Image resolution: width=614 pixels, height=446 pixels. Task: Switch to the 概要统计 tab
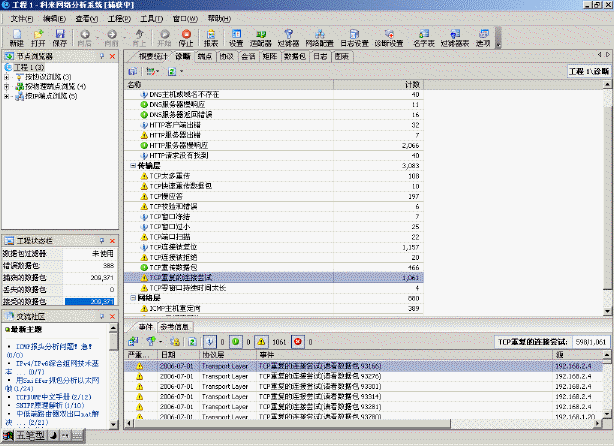pos(152,56)
